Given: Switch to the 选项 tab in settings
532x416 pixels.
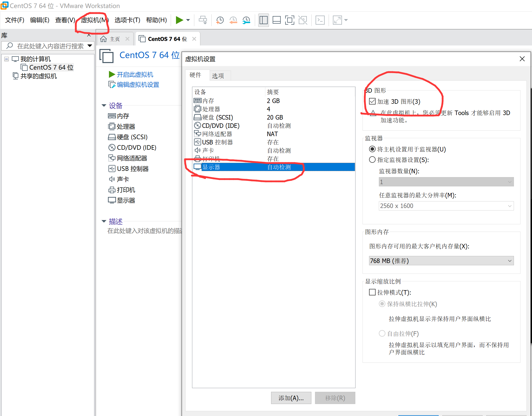Looking at the screenshot, I should [218, 75].
